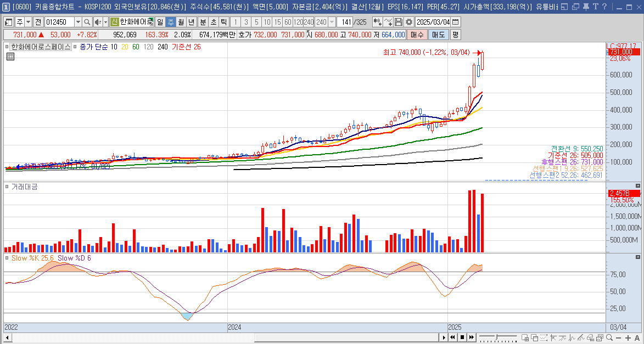The width and height of the screenshot is (644, 344).
Task: Choose the 1 interval button
Action: tap(236, 22)
